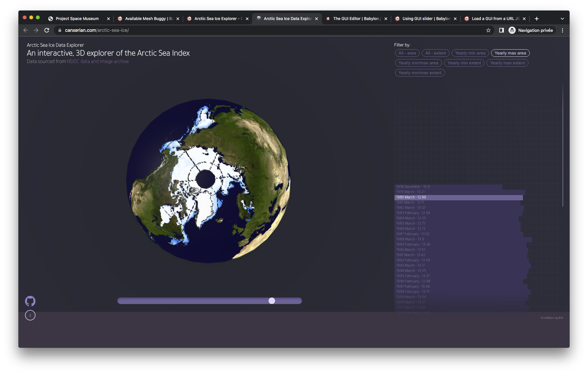The image size is (588, 374).
Task: Reload the page with the refresh icon
Action: click(x=47, y=30)
